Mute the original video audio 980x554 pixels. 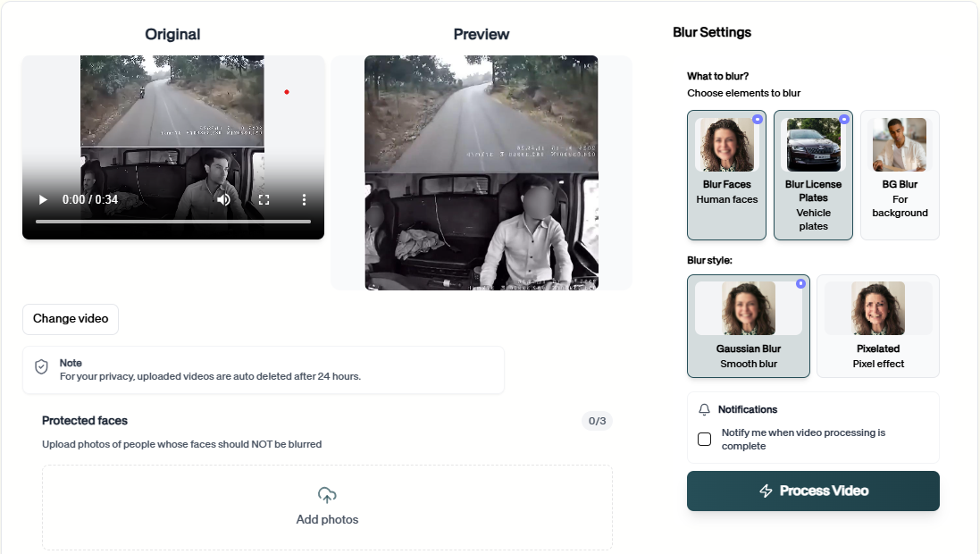pyautogui.click(x=223, y=199)
